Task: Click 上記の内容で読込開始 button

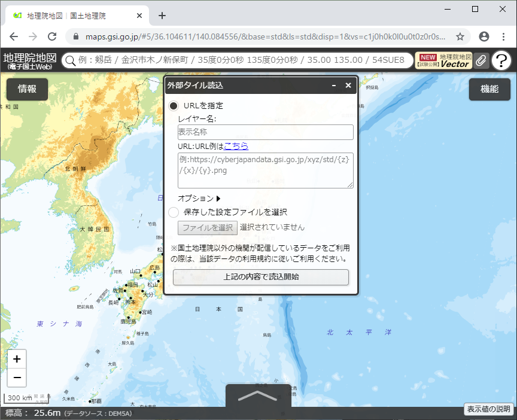Action: pos(261,277)
